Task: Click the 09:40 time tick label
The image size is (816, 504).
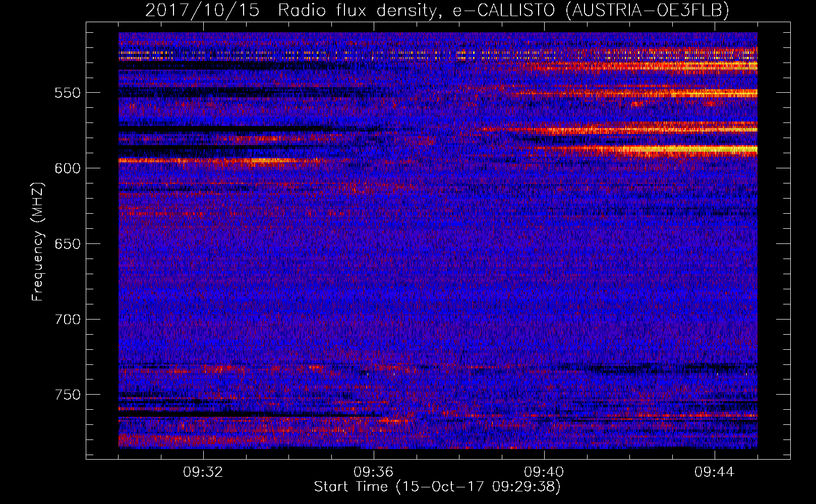Action: click(x=544, y=472)
